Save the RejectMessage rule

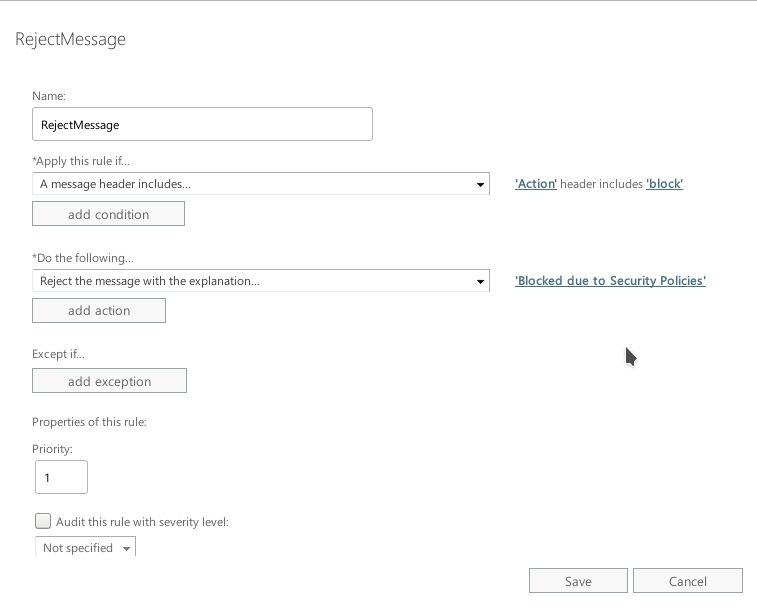(578, 581)
